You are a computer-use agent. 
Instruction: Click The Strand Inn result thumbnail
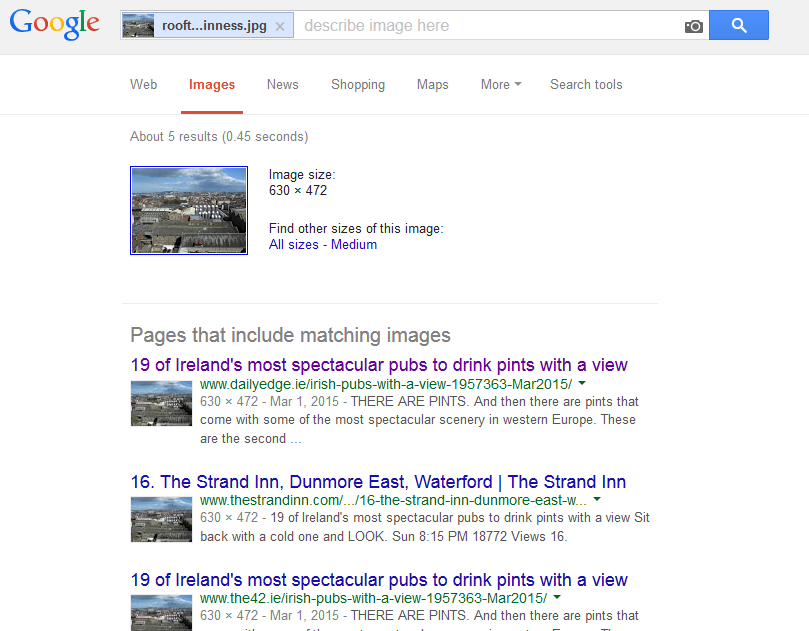[x=161, y=520]
